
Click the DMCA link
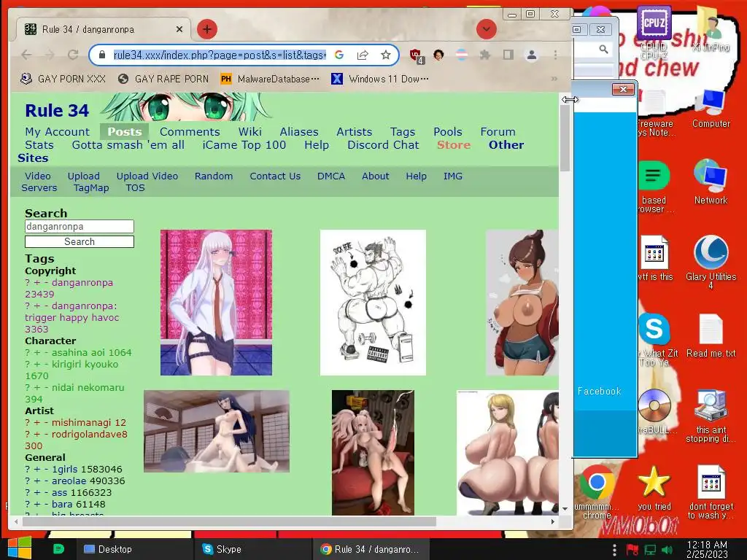click(331, 176)
